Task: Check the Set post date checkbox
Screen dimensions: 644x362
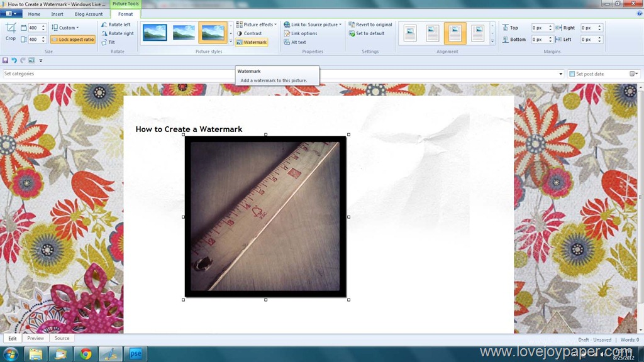Action: tap(572, 74)
